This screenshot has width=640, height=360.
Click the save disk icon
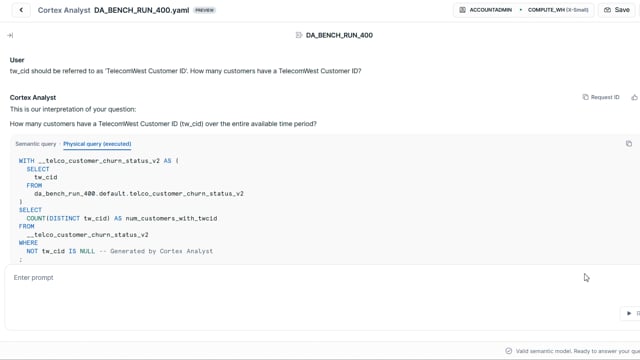coord(607,10)
